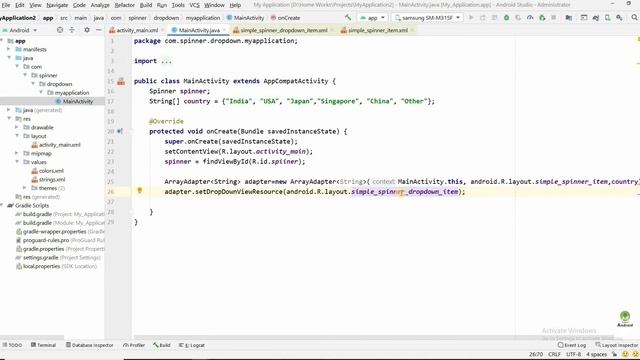This screenshot has width=640, height=360.
Task: Expand folded 'import ...' block in editor
Action: click(x=166, y=61)
